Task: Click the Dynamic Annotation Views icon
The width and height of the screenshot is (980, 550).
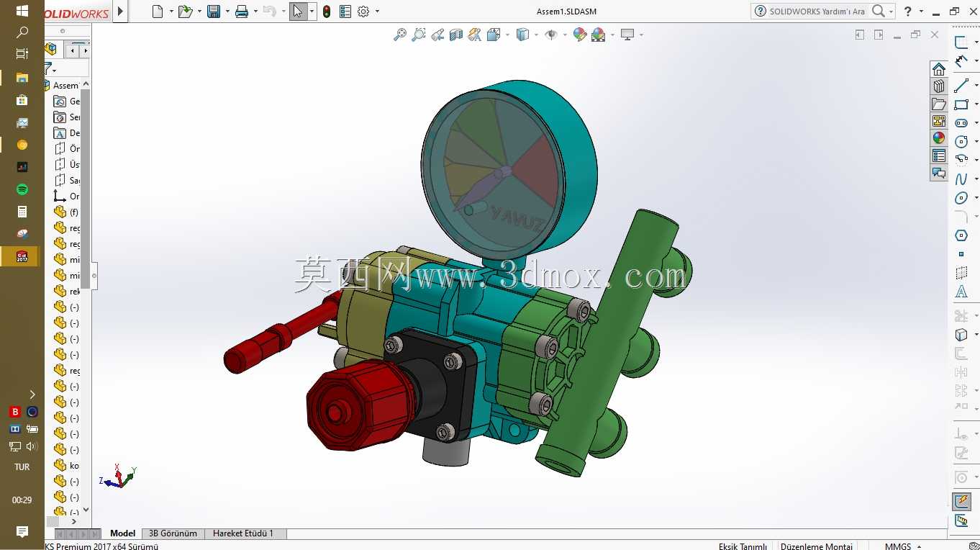Action: 475,35
